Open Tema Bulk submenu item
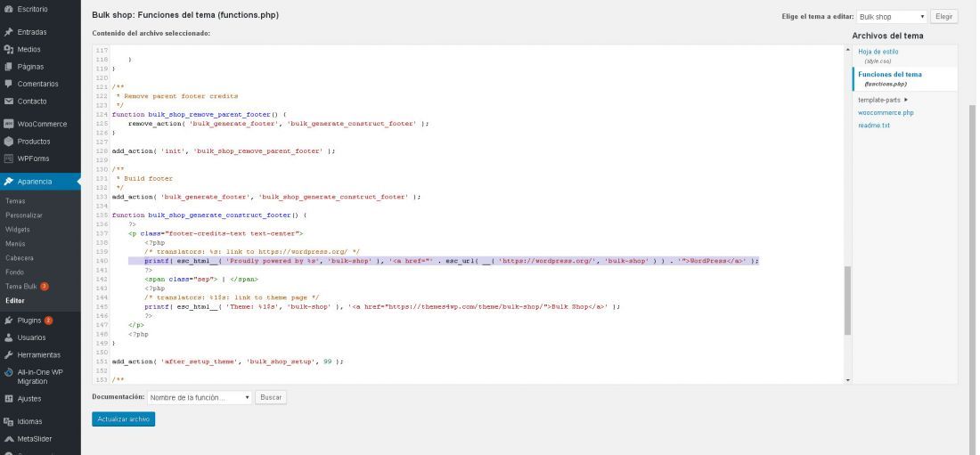This screenshot has width=980, height=455. point(21,286)
